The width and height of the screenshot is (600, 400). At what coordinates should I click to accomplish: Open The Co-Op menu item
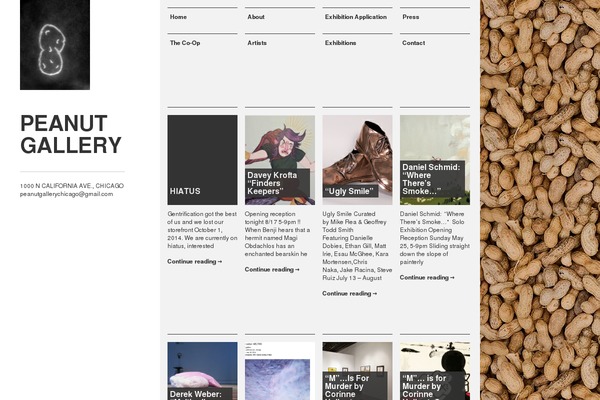(185, 43)
